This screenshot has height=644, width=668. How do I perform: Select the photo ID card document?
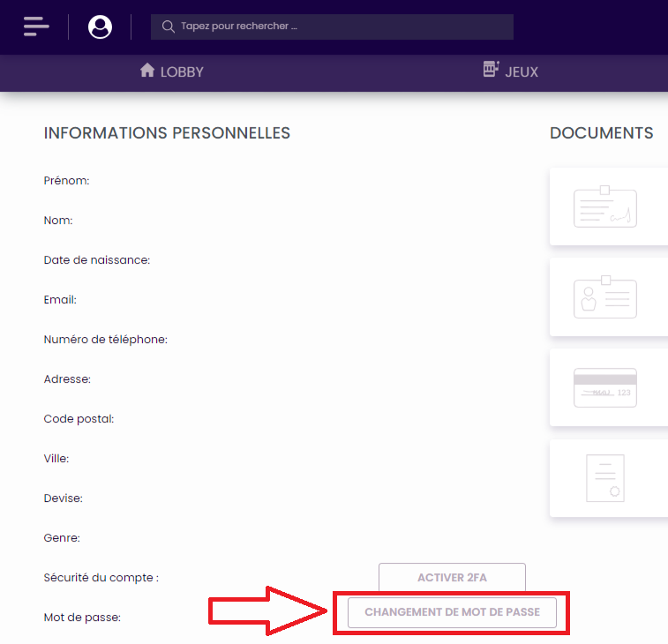(x=605, y=297)
